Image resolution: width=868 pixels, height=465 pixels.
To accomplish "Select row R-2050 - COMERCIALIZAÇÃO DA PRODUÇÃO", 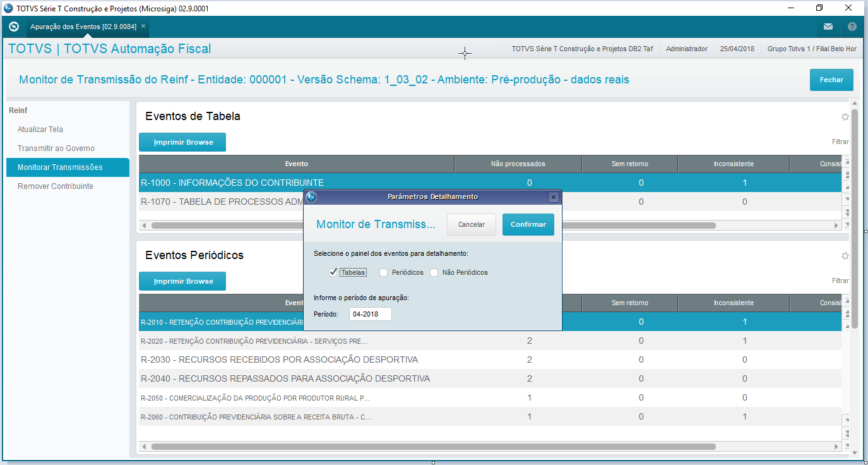I will click(x=490, y=397).
